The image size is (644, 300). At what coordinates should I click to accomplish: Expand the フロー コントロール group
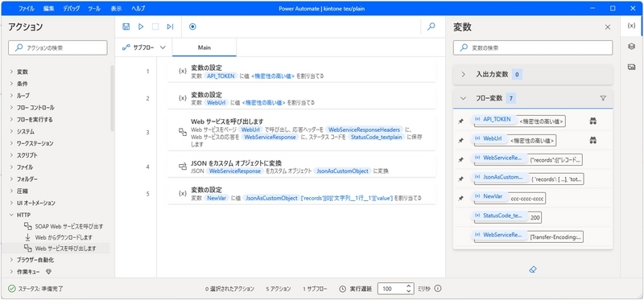click(11, 108)
